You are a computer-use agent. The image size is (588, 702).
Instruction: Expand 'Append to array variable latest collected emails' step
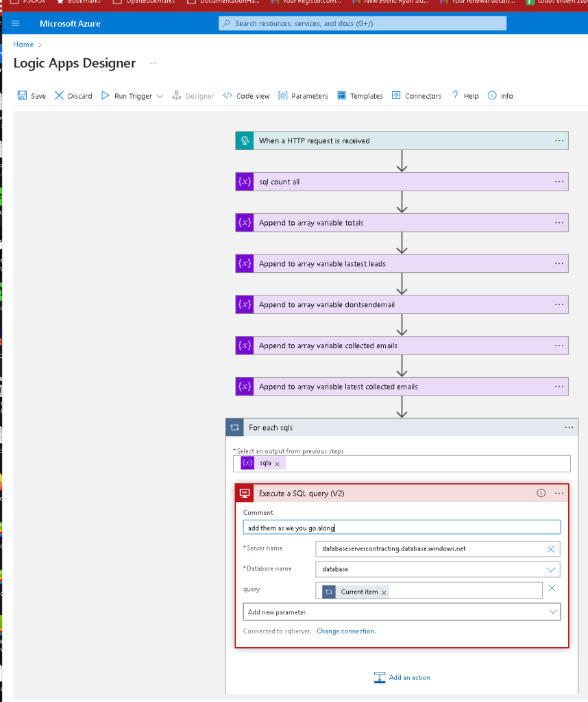(402, 387)
